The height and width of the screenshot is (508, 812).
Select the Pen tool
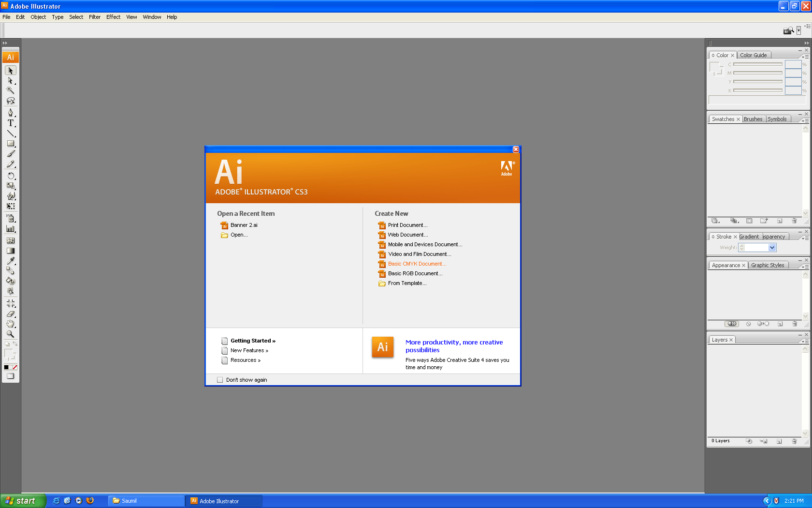(x=11, y=113)
